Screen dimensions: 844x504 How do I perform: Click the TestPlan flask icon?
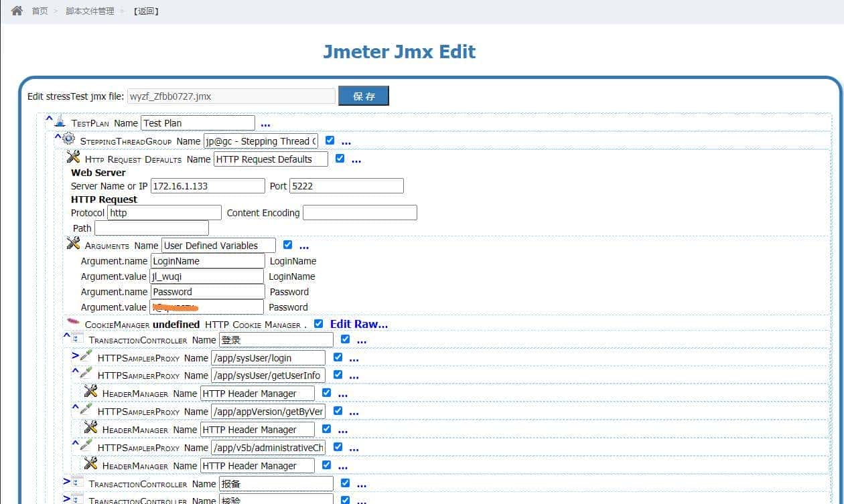pyautogui.click(x=61, y=122)
